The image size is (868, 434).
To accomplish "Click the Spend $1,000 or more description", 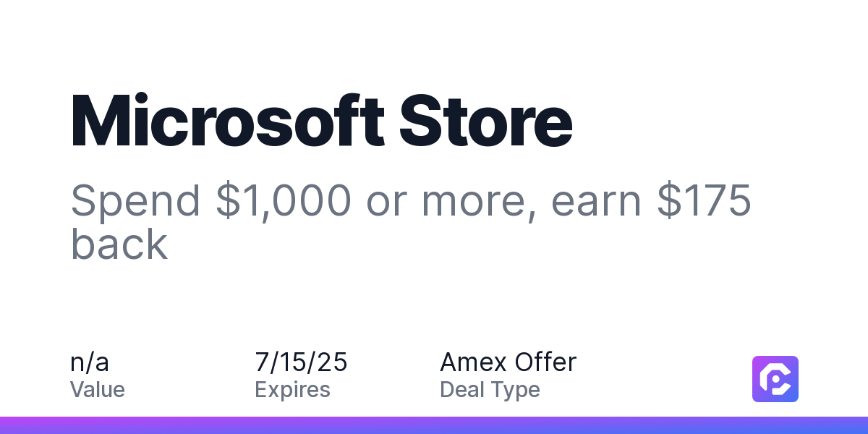I will (x=411, y=222).
